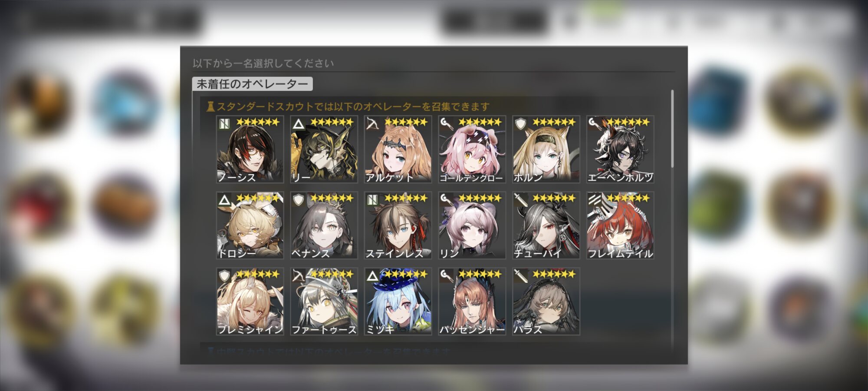Image resolution: width=868 pixels, height=391 pixels.
Task: Pick operator アルケット
Action: point(398,149)
